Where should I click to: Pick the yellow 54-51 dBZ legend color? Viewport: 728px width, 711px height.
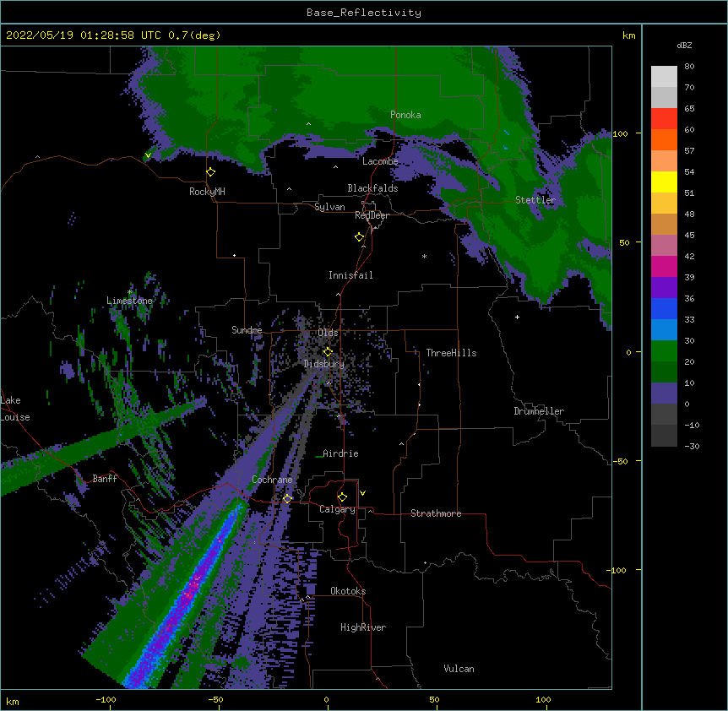click(x=664, y=182)
